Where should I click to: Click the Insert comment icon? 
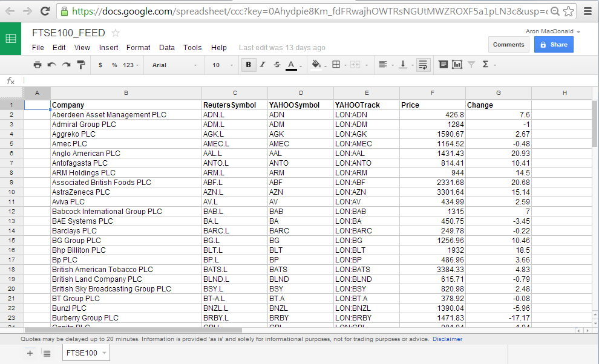pyautogui.click(x=443, y=65)
